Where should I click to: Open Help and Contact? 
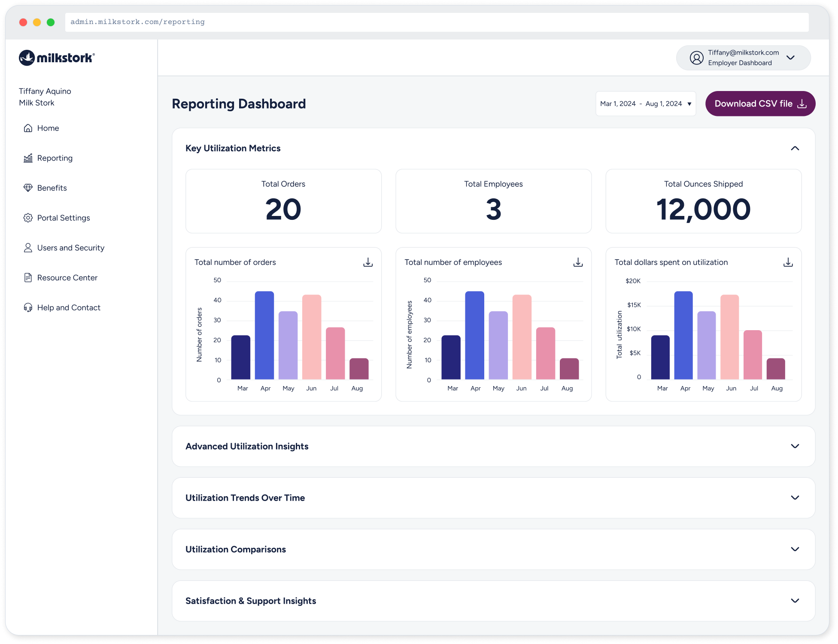[69, 307]
